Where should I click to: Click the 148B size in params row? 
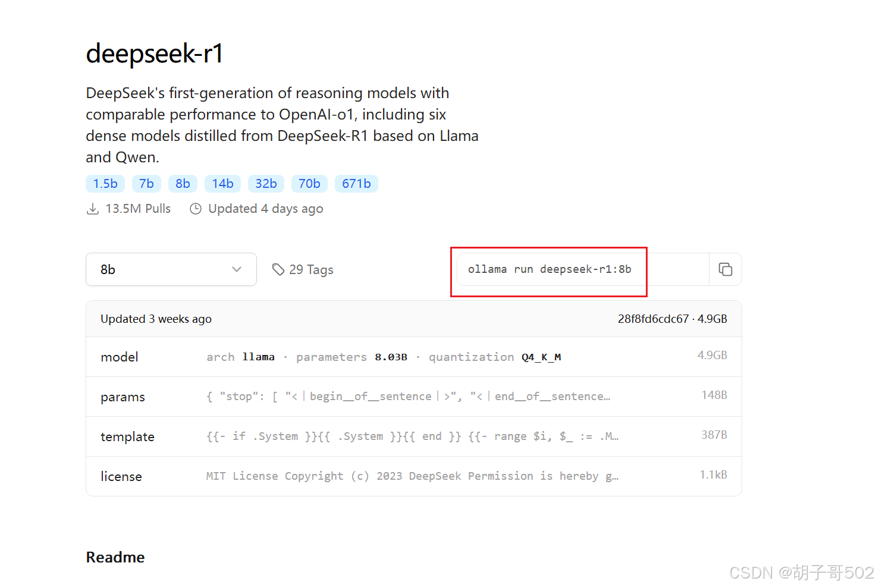[714, 395]
